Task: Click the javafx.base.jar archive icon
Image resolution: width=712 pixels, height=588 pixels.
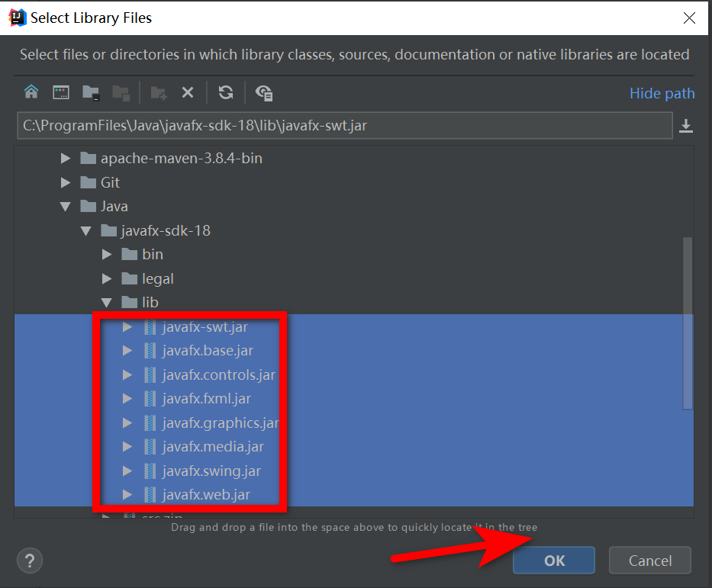Action: click(150, 351)
